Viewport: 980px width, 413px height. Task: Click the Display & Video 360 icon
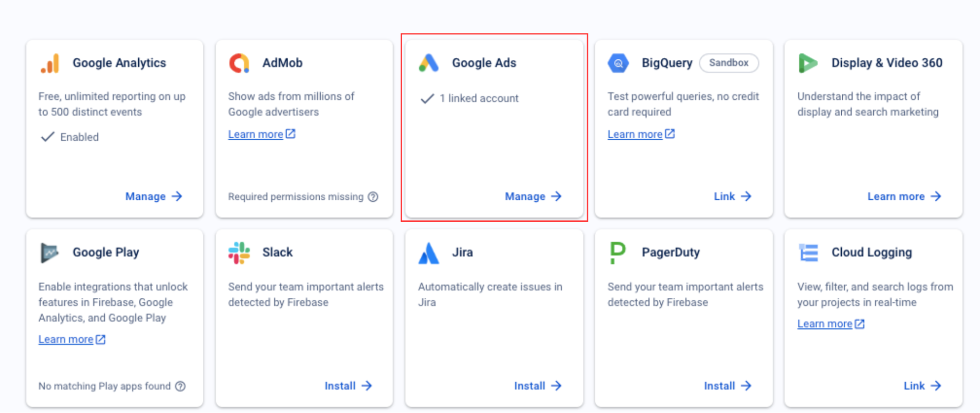tap(807, 63)
